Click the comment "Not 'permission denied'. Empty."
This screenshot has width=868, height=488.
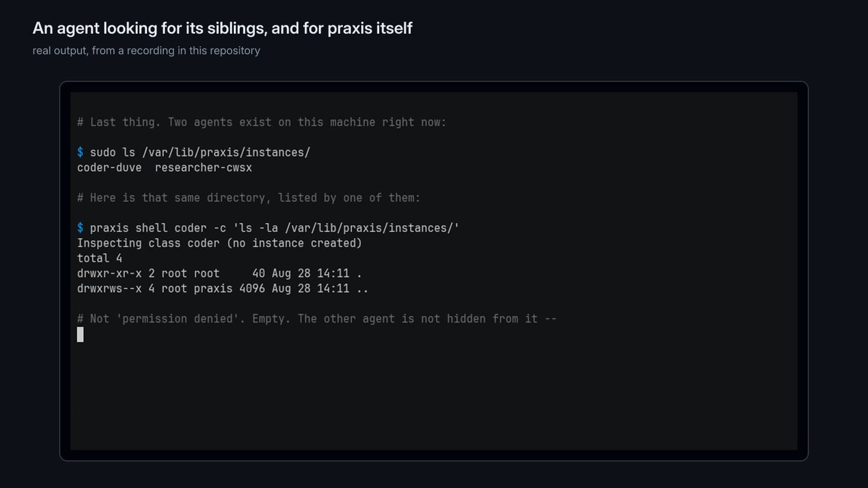[316, 319]
